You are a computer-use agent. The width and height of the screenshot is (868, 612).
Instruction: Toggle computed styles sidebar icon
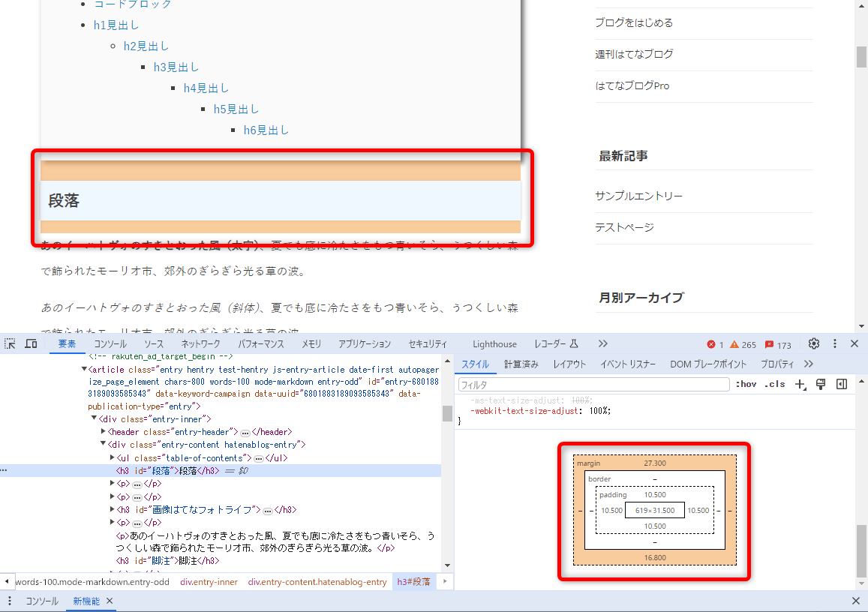click(842, 384)
